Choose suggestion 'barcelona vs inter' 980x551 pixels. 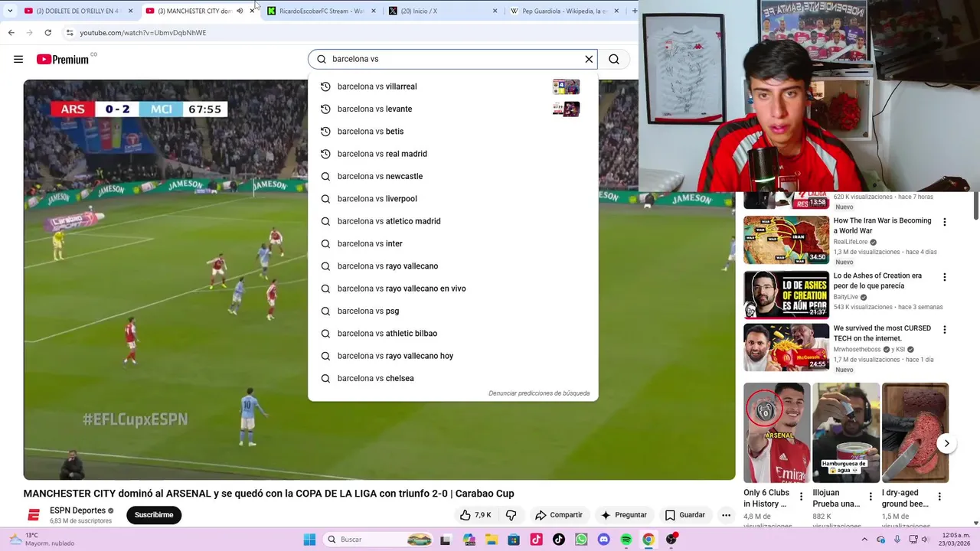452,243
